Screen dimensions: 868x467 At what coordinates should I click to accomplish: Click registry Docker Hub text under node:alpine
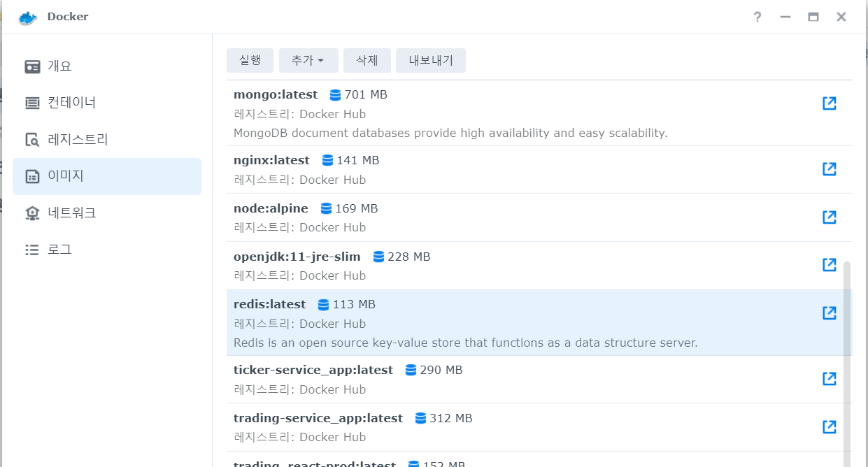point(300,227)
